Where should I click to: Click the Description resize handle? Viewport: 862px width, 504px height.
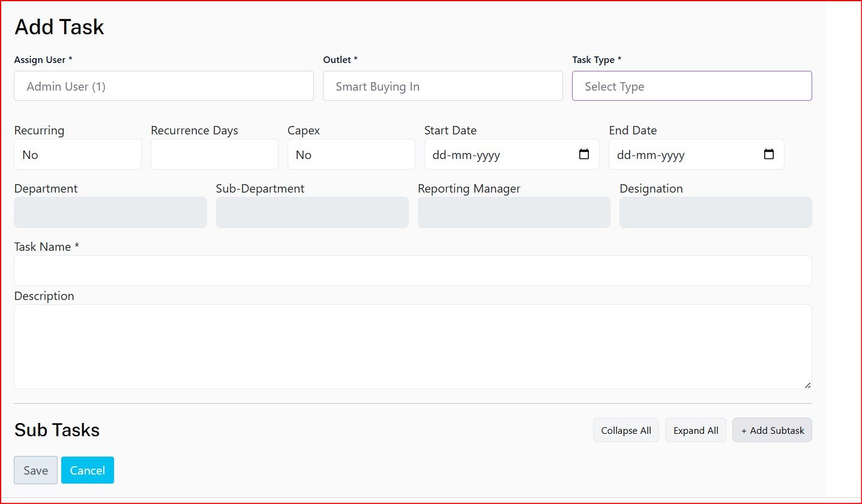click(807, 385)
